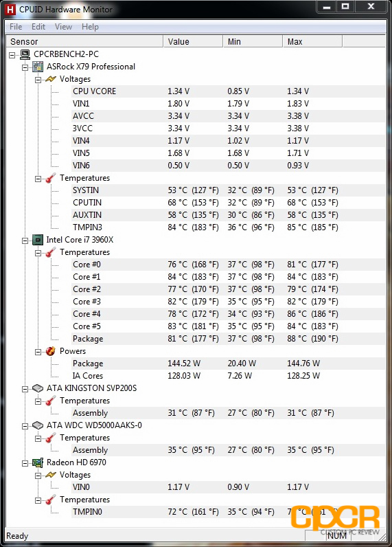
Task: Click the thermometer icon under Intel Core i7 3960X
Action: tap(51, 252)
